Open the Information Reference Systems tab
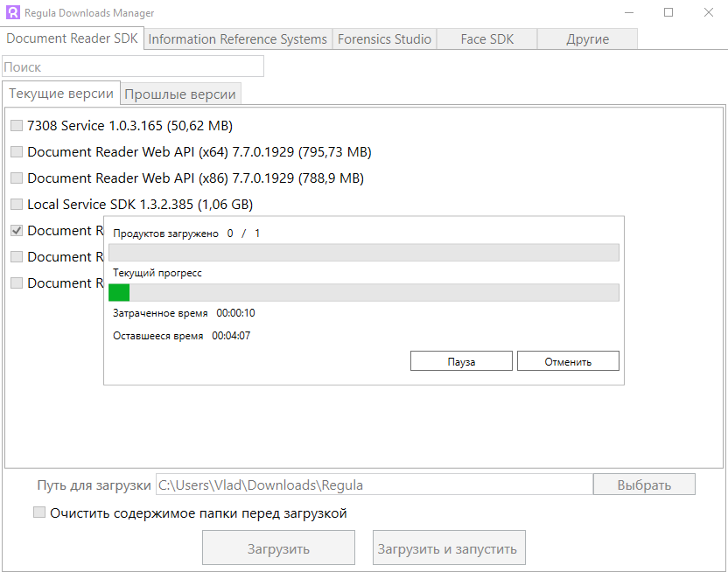 [x=238, y=39]
